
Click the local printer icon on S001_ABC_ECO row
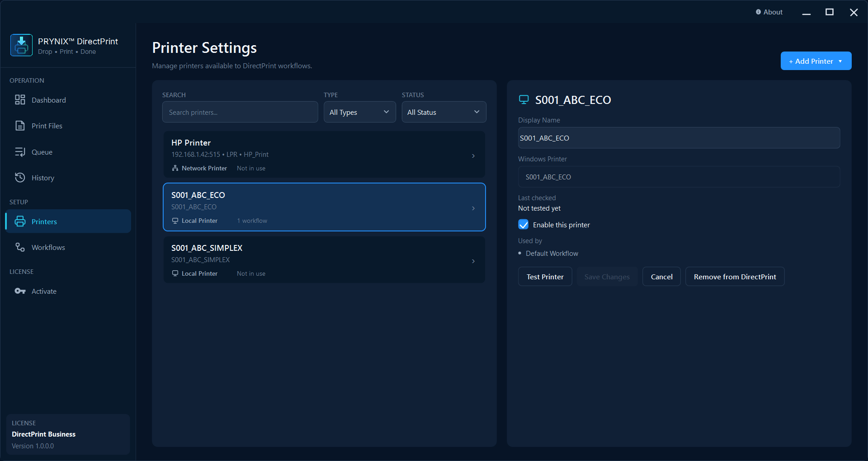175,221
